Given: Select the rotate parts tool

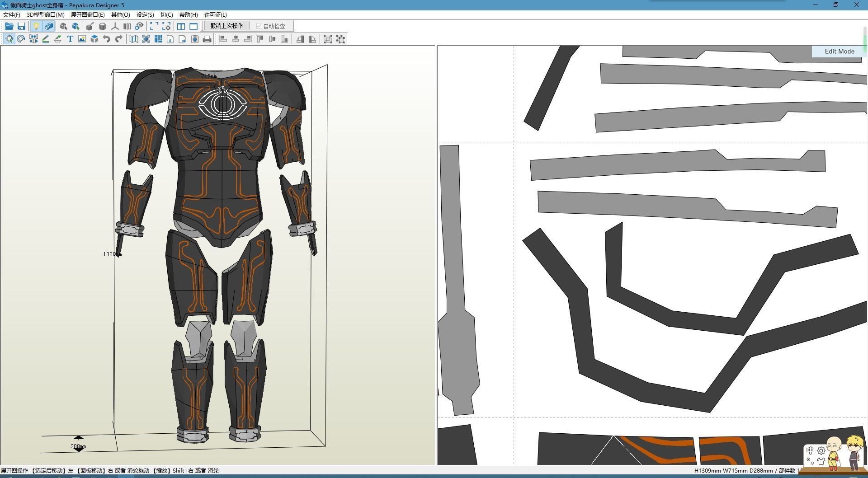Looking at the screenshot, I should click(21, 39).
